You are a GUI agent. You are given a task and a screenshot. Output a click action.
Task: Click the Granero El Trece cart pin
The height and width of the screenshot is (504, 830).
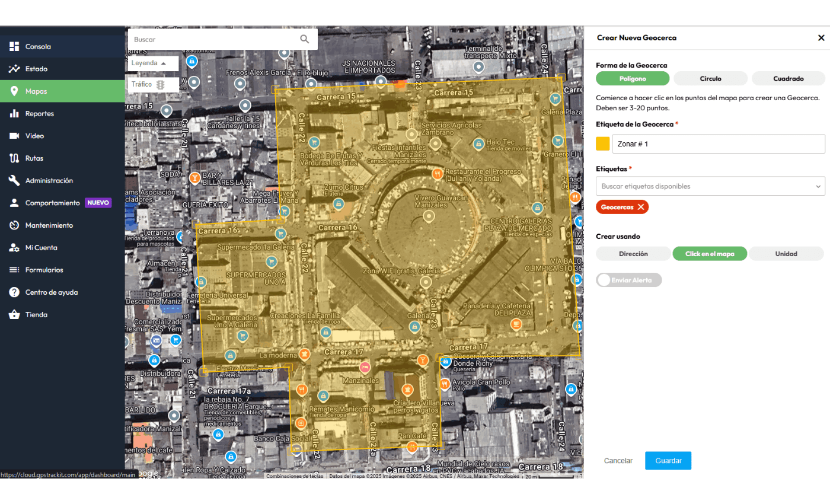[557, 141]
